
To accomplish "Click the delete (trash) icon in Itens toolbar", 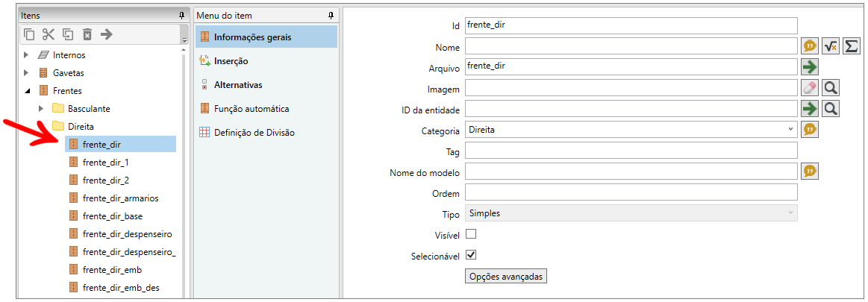I will click(87, 34).
